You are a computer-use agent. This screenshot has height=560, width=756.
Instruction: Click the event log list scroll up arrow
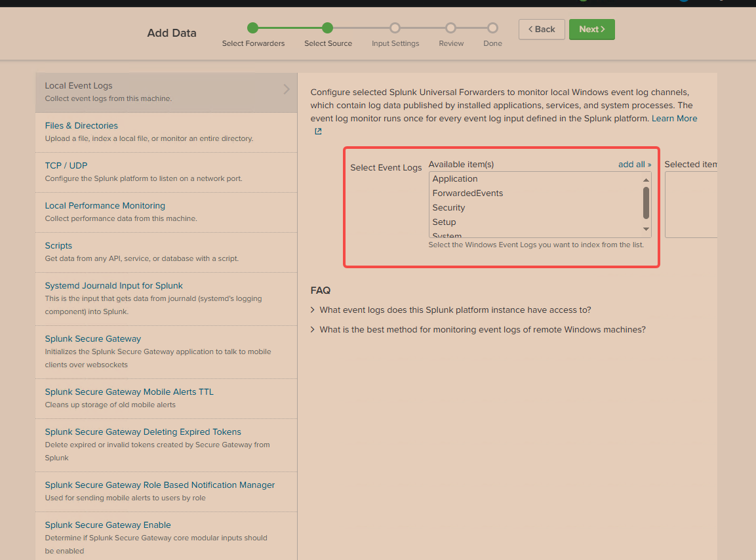(x=646, y=180)
